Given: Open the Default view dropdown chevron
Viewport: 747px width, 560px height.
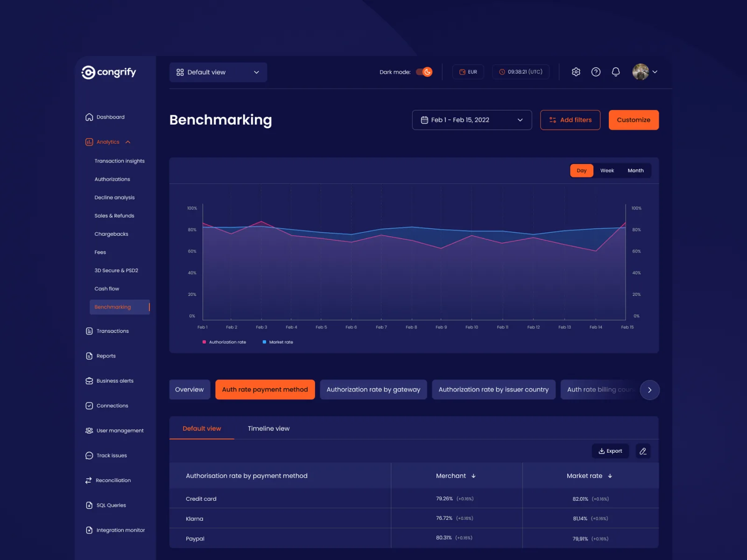Looking at the screenshot, I should click(256, 72).
